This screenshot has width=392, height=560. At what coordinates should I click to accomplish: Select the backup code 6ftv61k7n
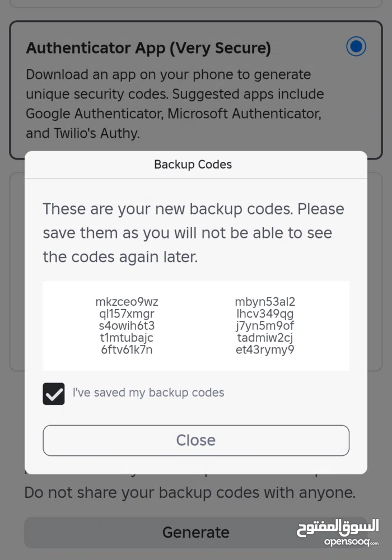click(x=127, y=350)
